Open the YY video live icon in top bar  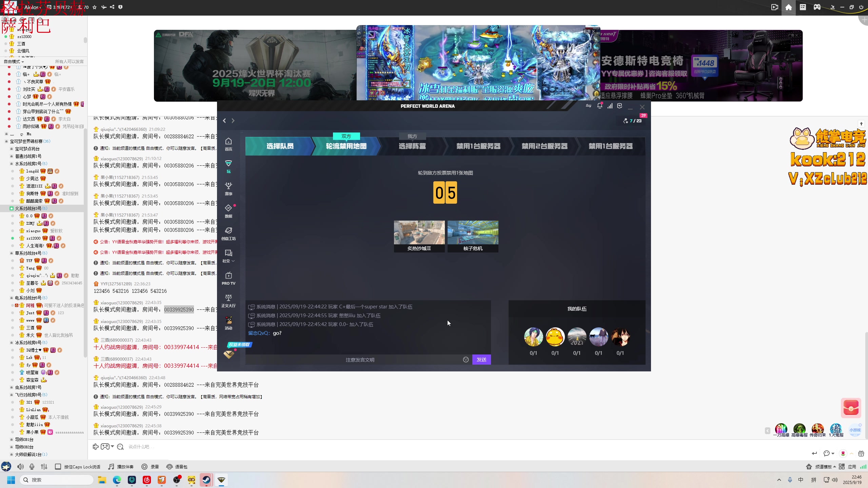pos(774,7)
